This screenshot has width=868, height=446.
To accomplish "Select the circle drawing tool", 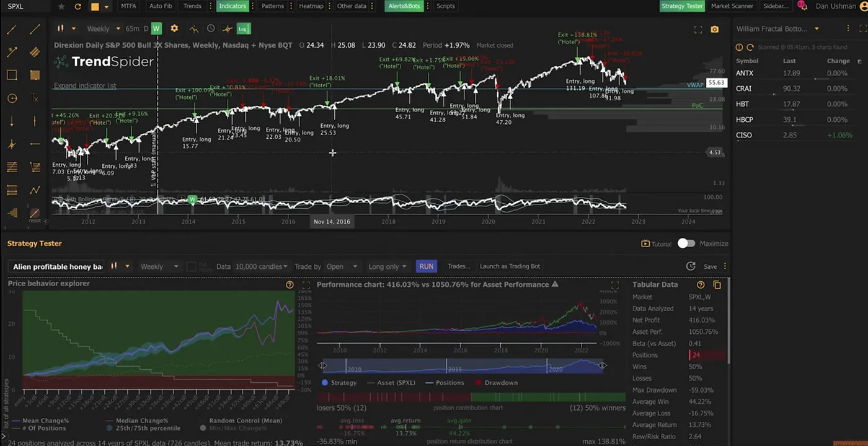I will (x=12, y=98).
